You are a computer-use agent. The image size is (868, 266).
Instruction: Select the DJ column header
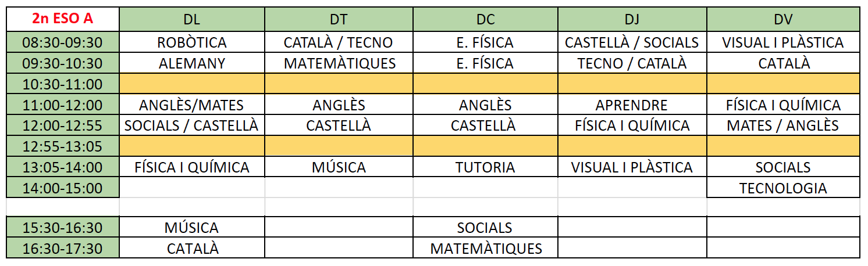point(632,19)
